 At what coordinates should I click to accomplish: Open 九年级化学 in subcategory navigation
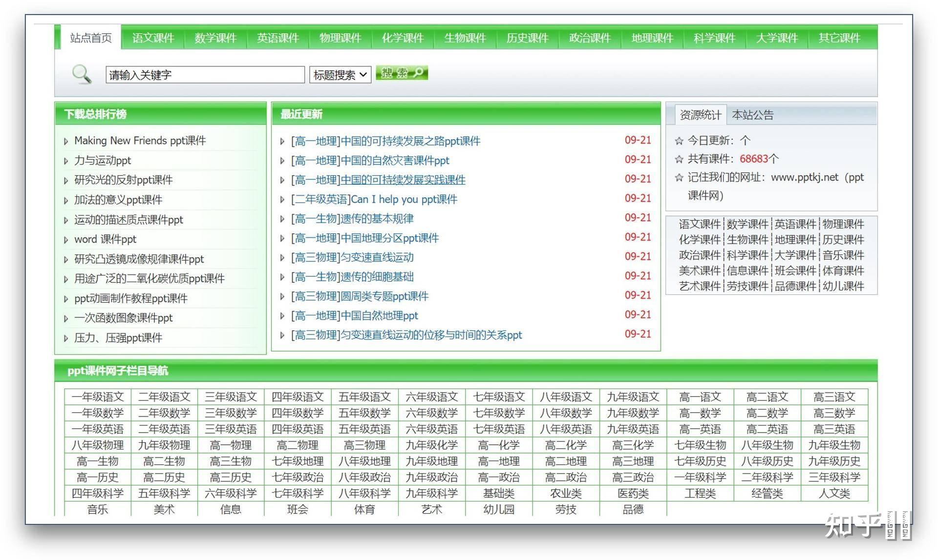[x=431, y=445]
